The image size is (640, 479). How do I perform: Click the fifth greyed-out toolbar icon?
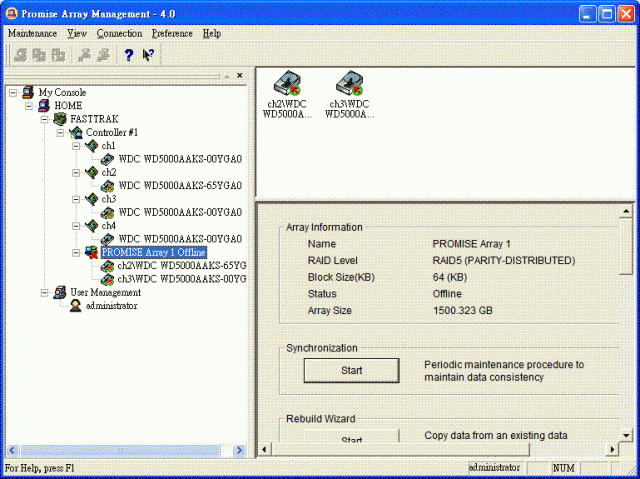pyautogui.click(x=104, y=55)
